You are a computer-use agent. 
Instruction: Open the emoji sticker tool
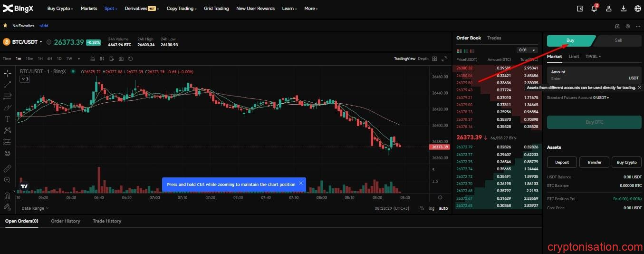tap(7, 153)
